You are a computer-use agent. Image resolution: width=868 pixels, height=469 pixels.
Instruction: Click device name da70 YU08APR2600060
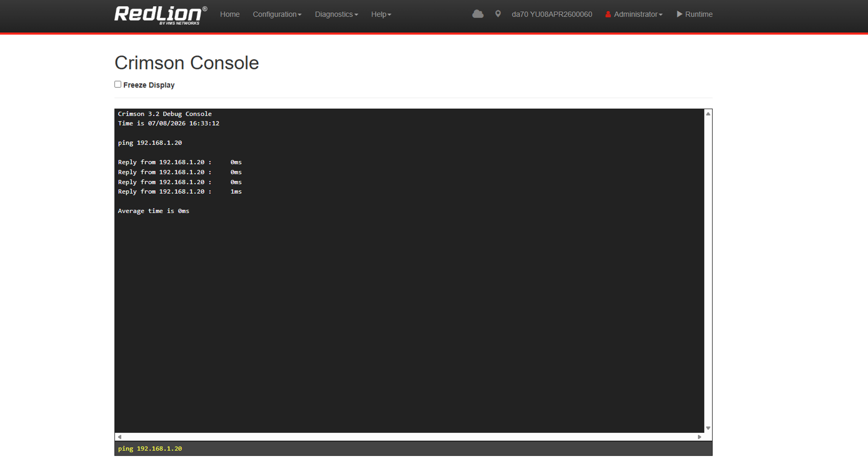pyautogui.click(x=552, y=14)
